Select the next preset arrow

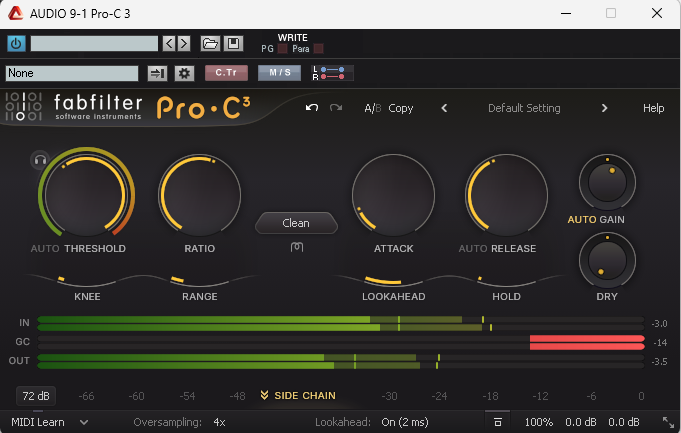(604, 108)
